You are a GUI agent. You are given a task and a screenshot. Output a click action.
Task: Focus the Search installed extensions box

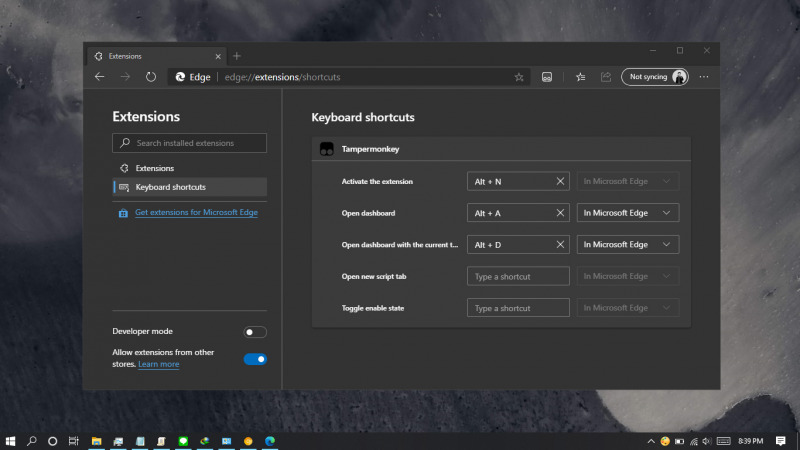[189, 143]
